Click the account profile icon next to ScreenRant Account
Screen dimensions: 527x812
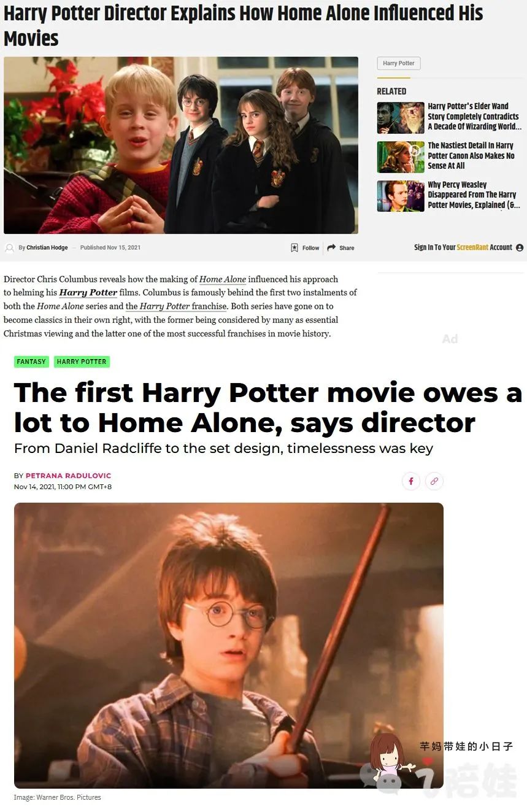pos(520,247)
